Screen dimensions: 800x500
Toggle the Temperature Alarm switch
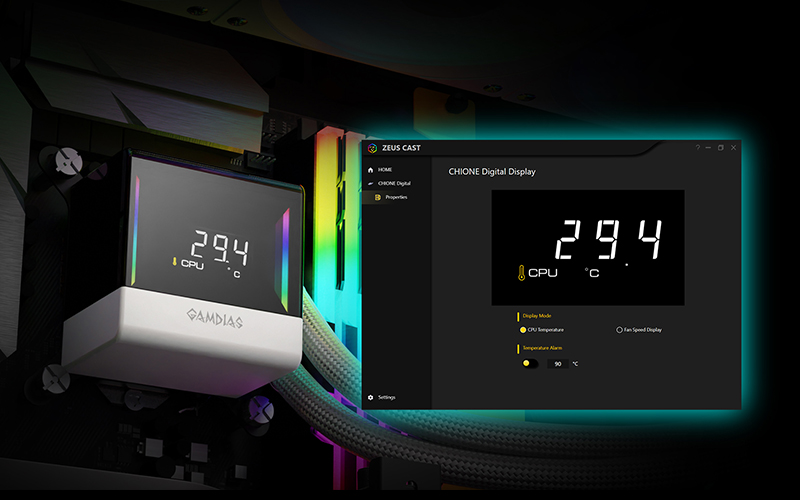pos(530,364)
